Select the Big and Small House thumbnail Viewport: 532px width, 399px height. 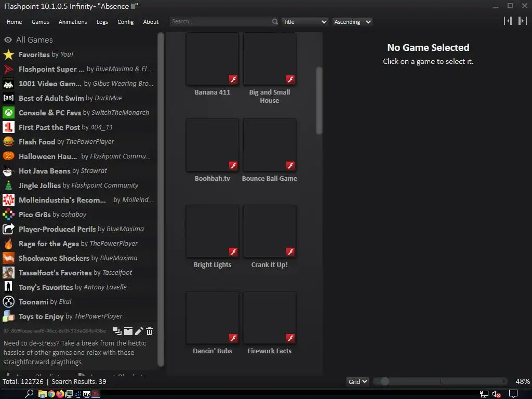pyautogui.click(x=270, y=59)
